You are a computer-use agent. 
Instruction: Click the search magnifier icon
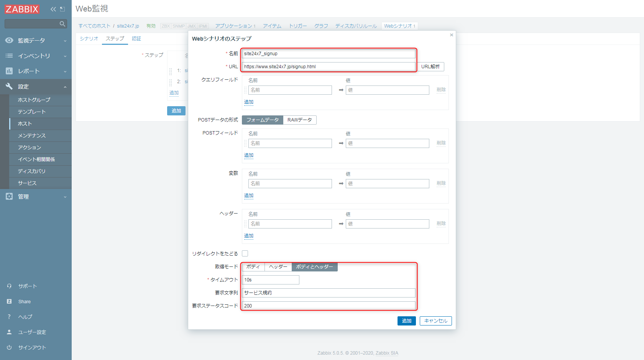[62, 24]
